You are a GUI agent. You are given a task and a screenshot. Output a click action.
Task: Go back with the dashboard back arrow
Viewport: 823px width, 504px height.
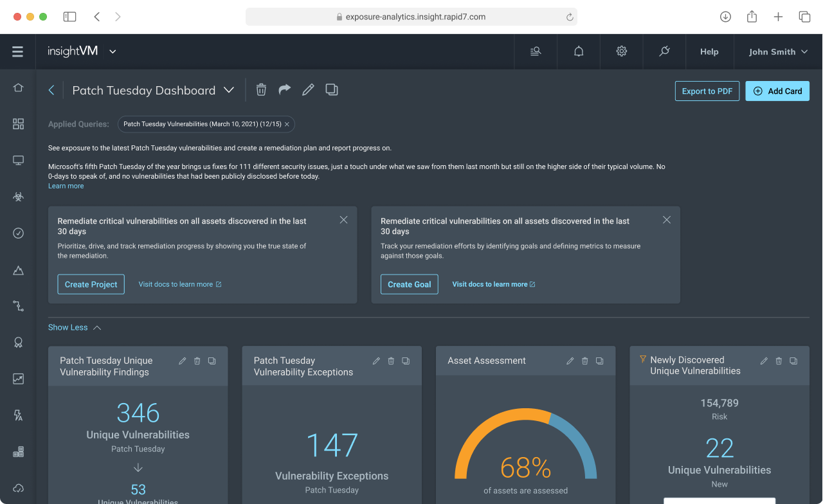51,90
